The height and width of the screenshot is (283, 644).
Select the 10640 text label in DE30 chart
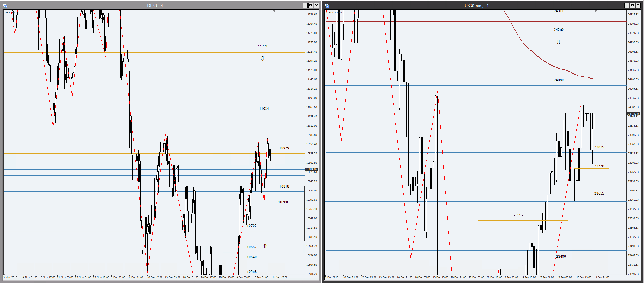click(x=252, y=257)
